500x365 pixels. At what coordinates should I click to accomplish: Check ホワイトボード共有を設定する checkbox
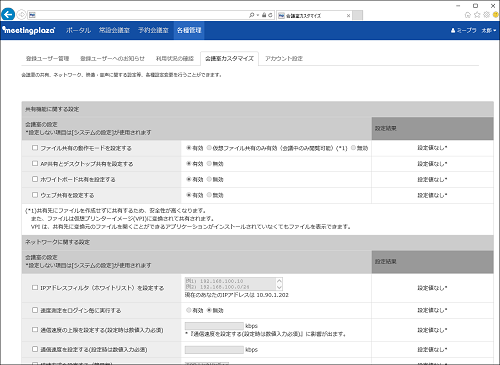35,179
